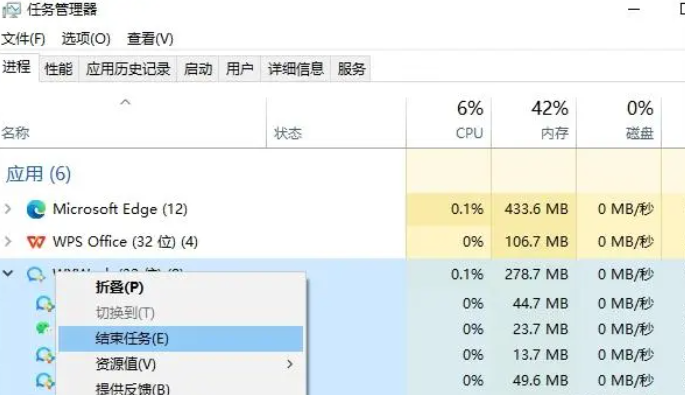Sort by the 内存 column header
685x395 pixels.
(x=533, y=122)
